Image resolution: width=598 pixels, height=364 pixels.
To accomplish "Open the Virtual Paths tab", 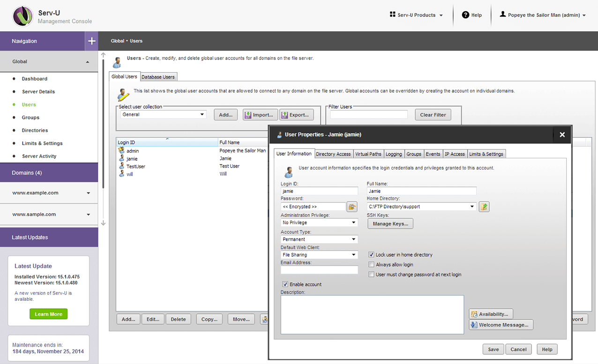I will coord(368,154).
